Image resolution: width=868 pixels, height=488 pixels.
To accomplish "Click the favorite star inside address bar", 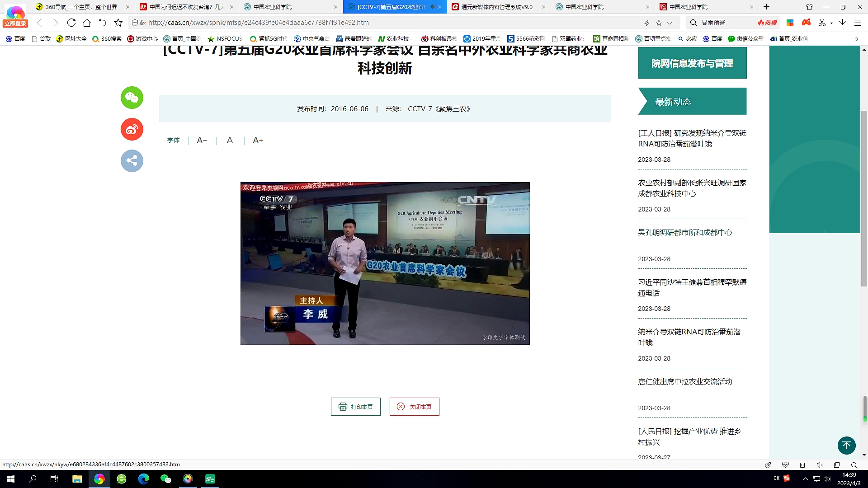I will point(659,23).
